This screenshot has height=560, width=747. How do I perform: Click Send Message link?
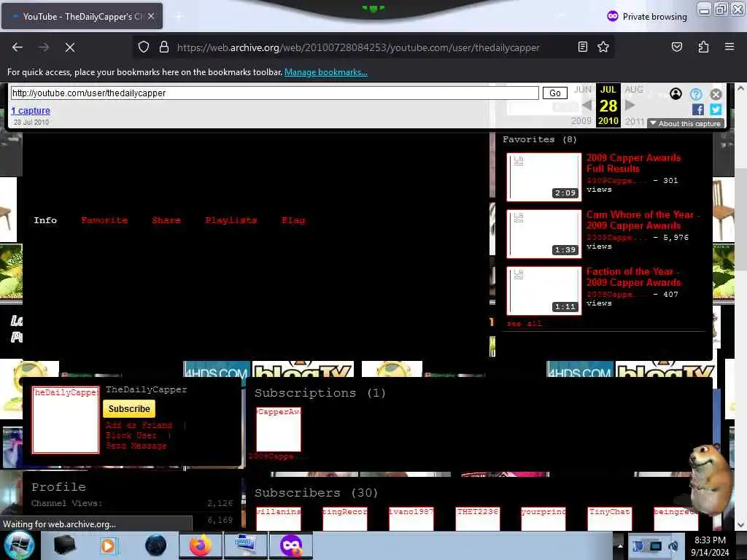[136, 446]
